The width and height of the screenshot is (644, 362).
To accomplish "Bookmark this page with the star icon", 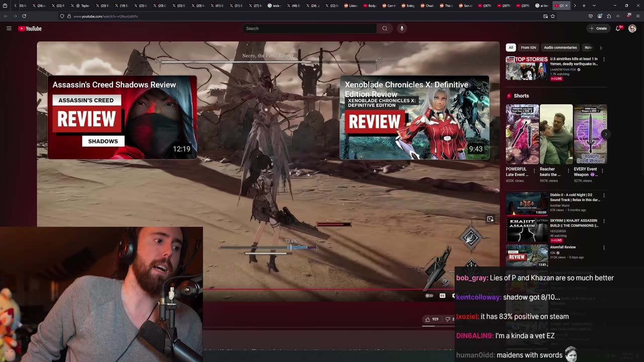I will tap(552, 16).
